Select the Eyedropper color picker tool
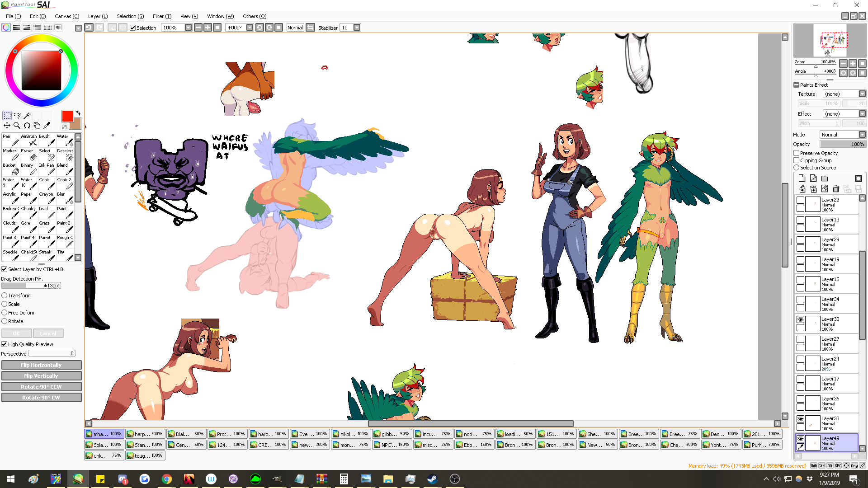This screenshot has width=868, height=488. pos(47,126)
